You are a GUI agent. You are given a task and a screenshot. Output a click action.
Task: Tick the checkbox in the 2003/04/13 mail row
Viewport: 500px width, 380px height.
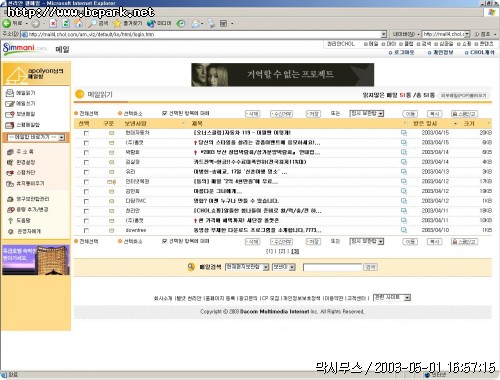86,172
